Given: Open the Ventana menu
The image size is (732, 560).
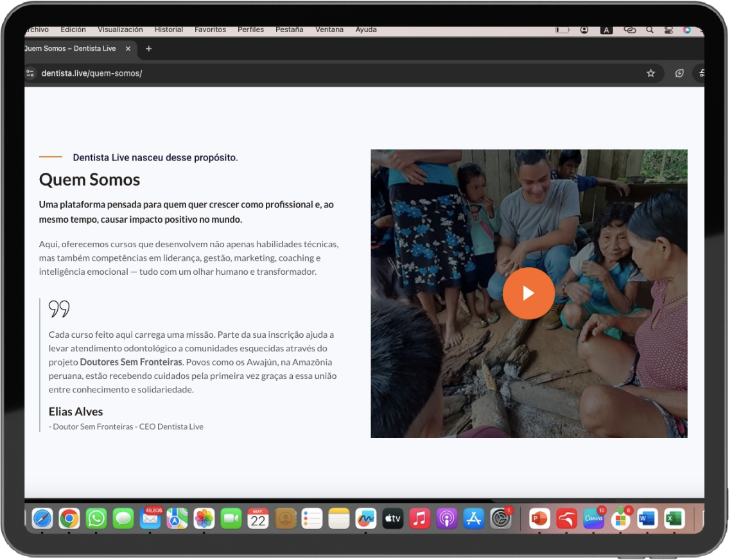Looking at the screenshot, I should point(329,30).
